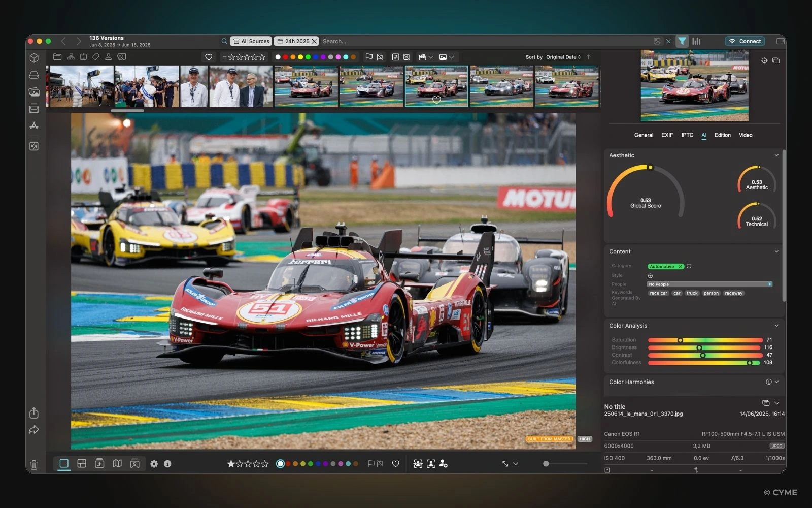Switch to the EXIF tab
Image resolution: width=812 pixels, height=508 pixels.
[667, 135]
